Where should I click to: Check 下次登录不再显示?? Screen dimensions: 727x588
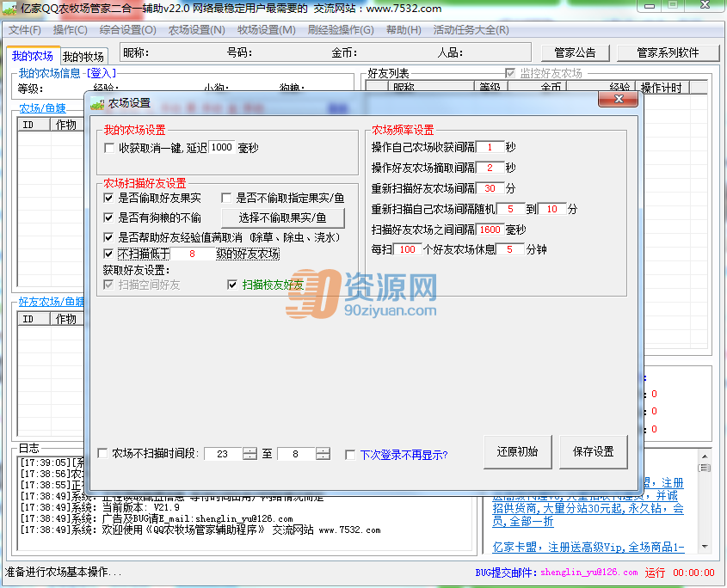pyautogui.click(x=350, y=455)
